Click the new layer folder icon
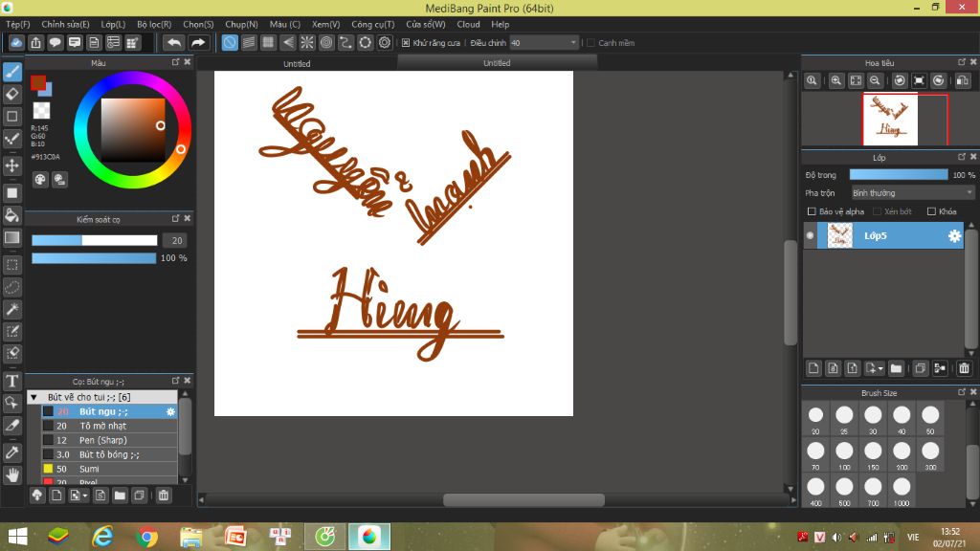The image size is (980, 551). tap(896, 368)
